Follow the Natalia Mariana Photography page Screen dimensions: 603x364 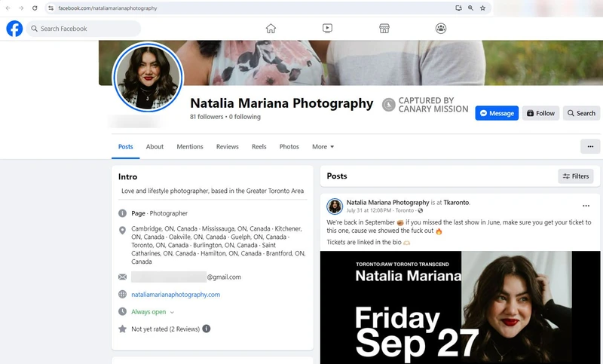click(540, 113)
